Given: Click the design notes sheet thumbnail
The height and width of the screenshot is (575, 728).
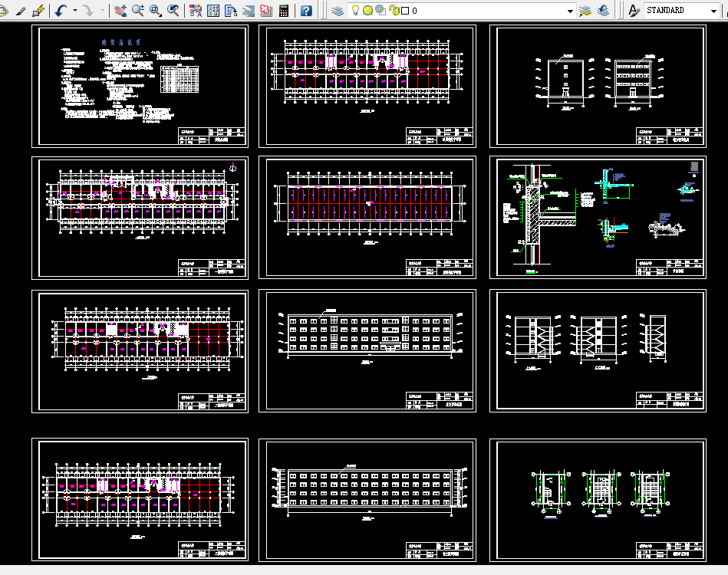Looking at the screenshot, I should [140, 87].
